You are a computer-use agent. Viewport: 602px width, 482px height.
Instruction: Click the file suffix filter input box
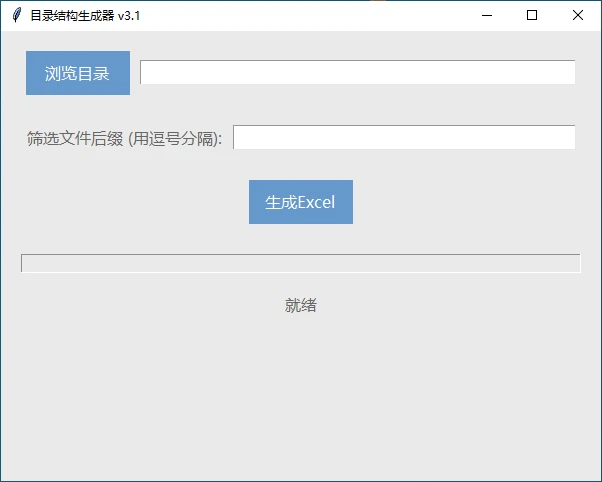(x=404, y=138)
